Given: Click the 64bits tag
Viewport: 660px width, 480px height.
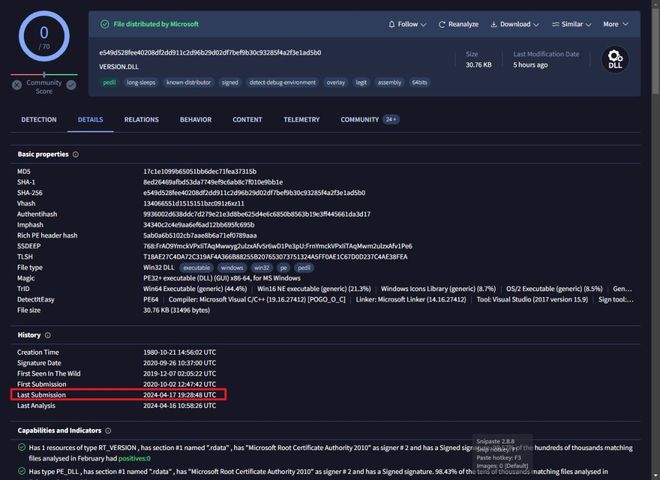Looking at the screenshot, I should (419, 83).
